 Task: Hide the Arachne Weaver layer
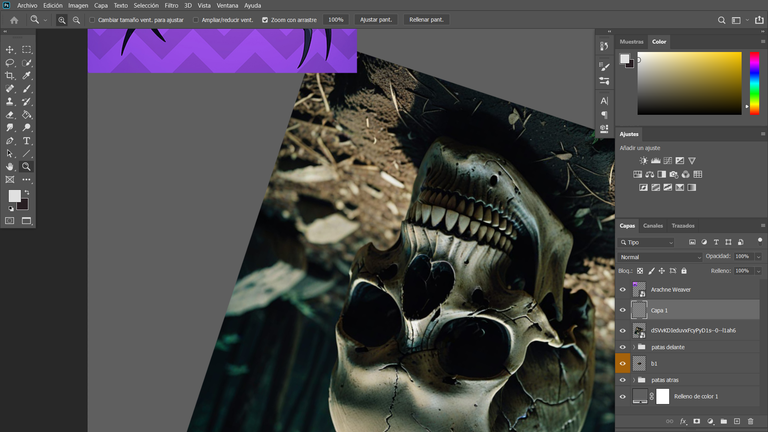click(x=623, y=289)
